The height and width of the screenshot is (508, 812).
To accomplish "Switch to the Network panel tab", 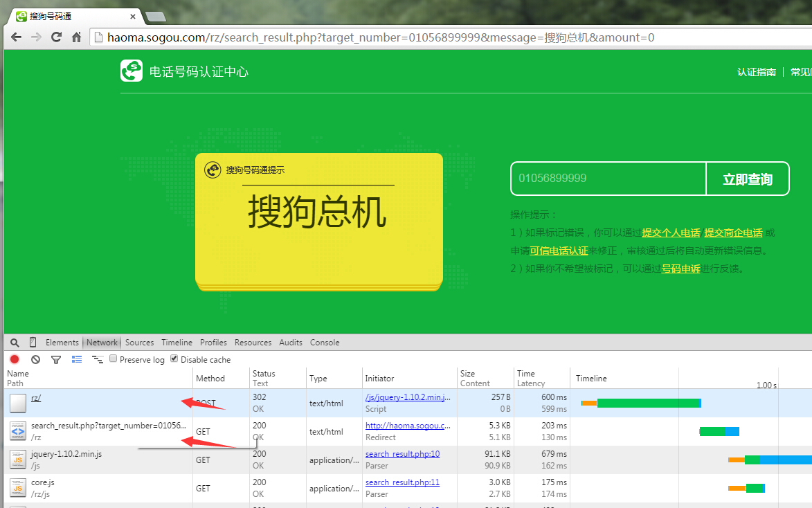I will click(102, 343).
